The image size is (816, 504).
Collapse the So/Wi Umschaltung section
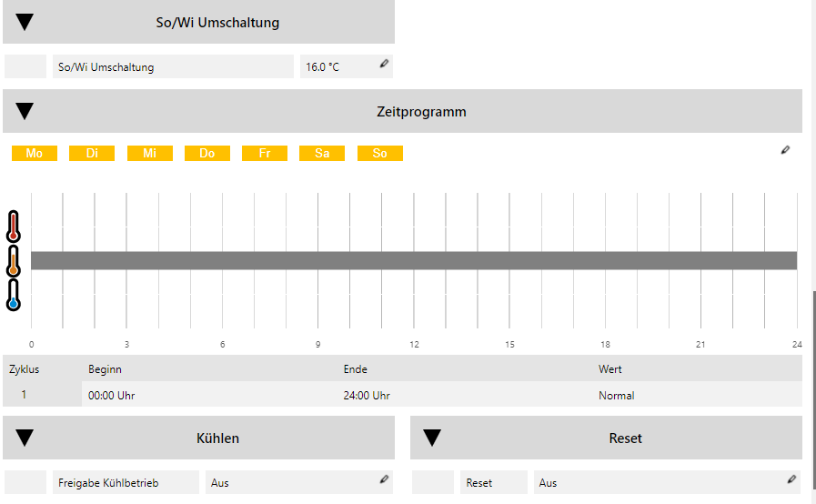tap(25, 23)
